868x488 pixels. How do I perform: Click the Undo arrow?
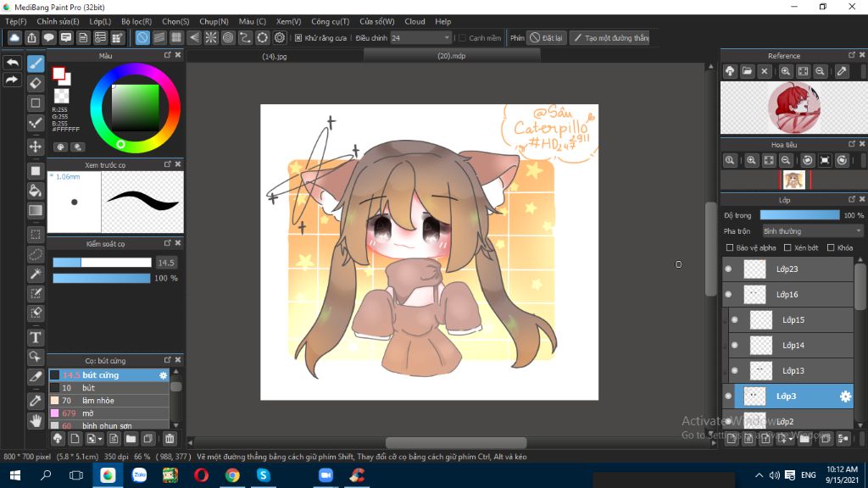(12, 63)
